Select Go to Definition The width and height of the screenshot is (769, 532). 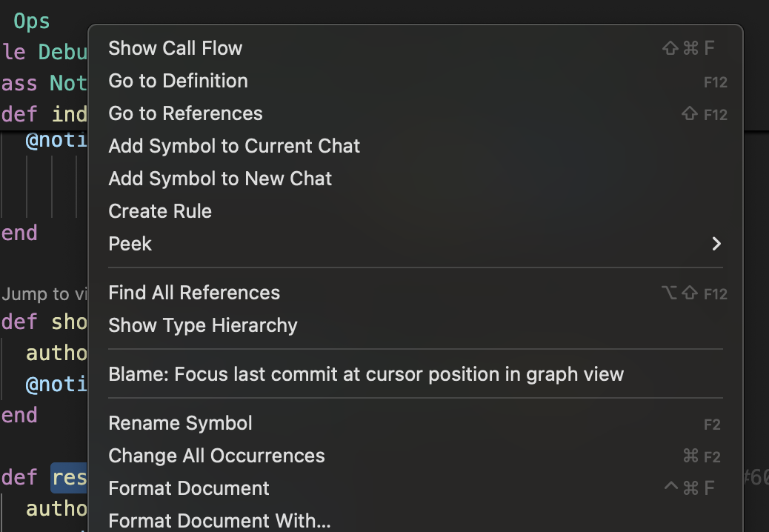pyautogui.click(x=416, y=81)
